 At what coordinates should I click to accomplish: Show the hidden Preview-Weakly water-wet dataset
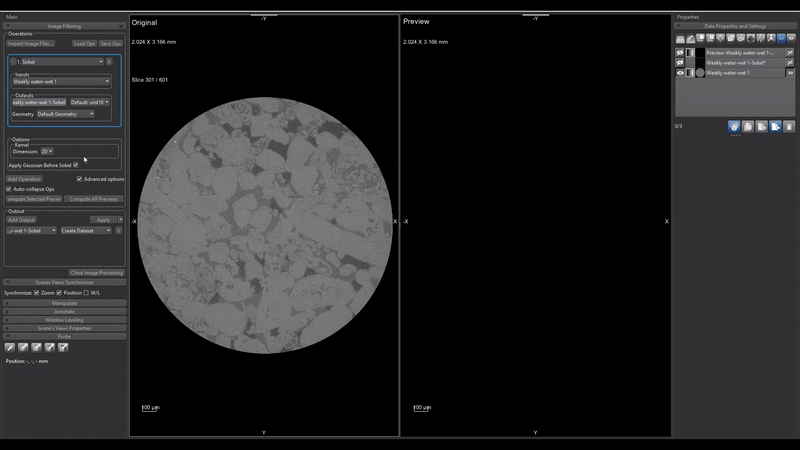click(x=680, y=53)
